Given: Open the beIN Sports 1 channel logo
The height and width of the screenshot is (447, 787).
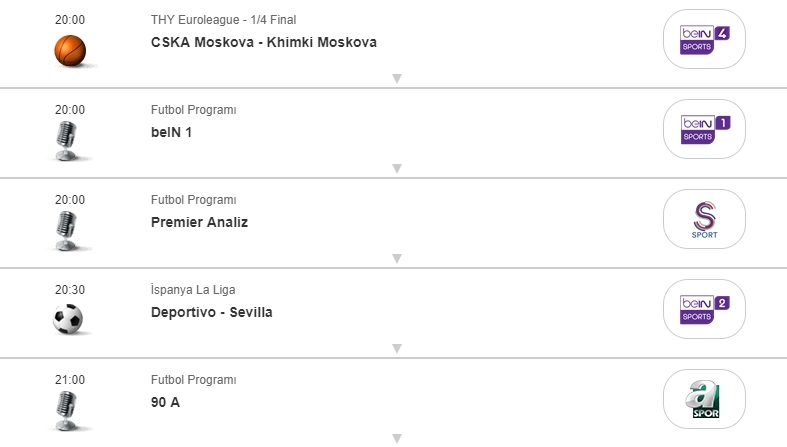Looking at the screenshot, I should click(x=705, y=129).
